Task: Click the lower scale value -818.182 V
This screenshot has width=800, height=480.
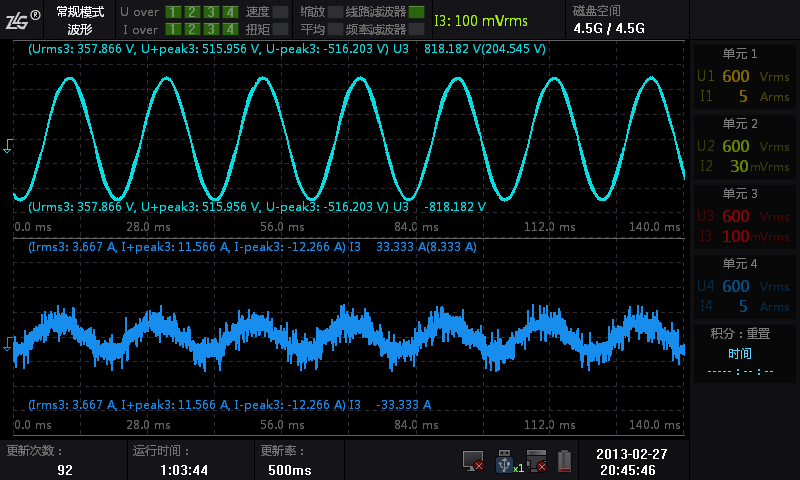Action: pyautogui.click(x=455, y=207)
